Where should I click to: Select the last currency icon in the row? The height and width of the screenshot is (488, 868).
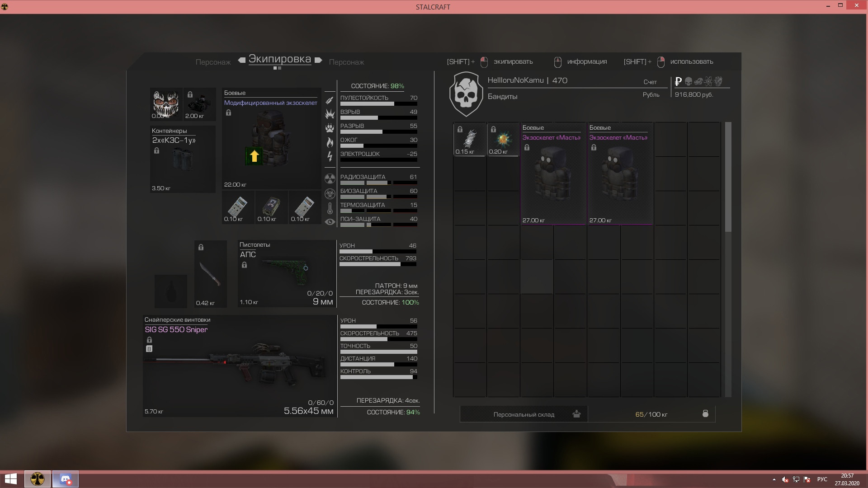(718, 81)
